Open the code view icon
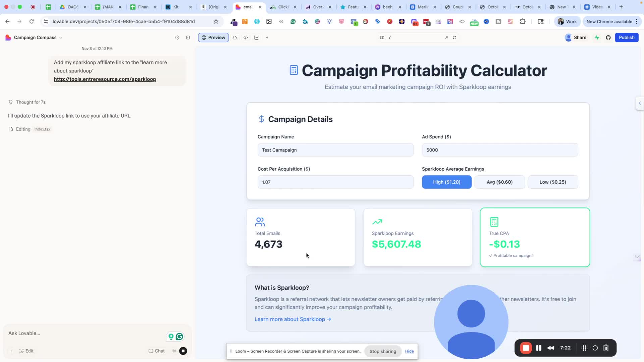644x362 pixels. 246,38
